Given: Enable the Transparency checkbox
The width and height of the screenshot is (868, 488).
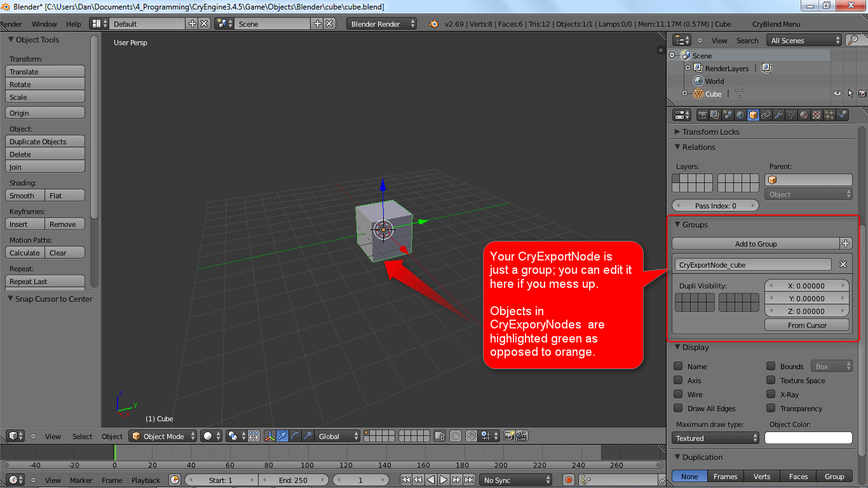Looking at the screenshot, I should coord(771,408).
